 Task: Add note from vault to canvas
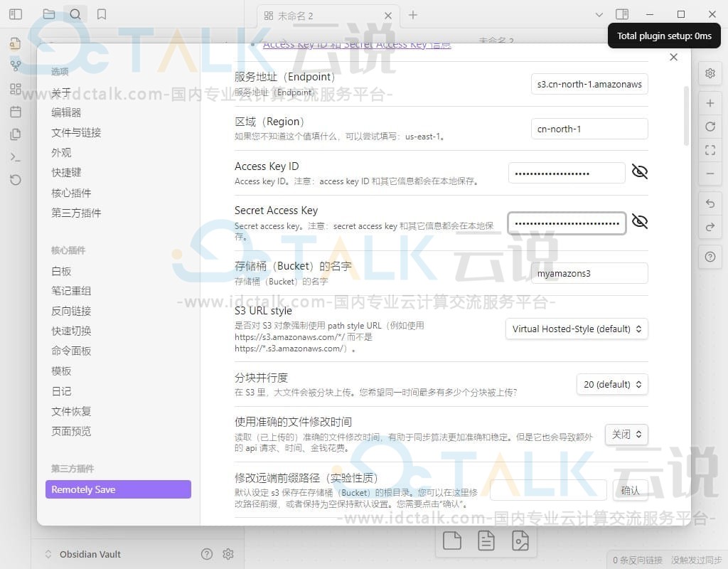tap(486, 541)
